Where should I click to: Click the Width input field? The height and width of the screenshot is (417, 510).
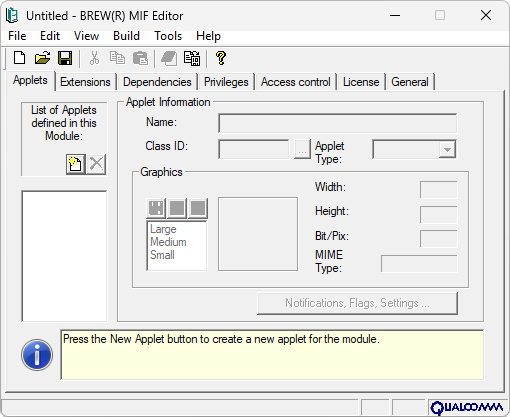click(x=439, y=190)
